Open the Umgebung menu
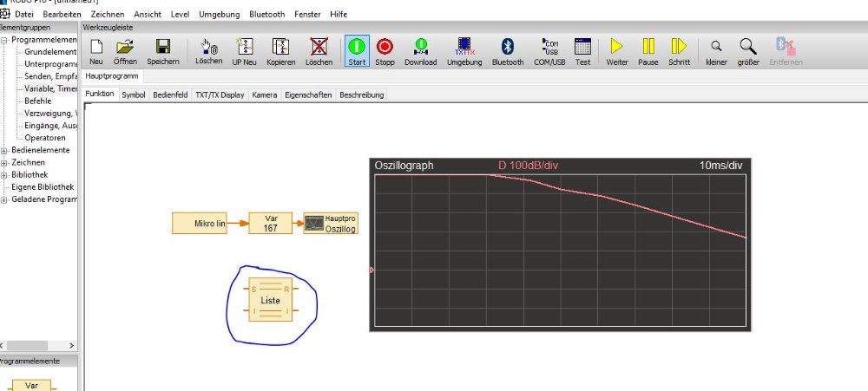 pyautogui.click(x=220, y=15)
